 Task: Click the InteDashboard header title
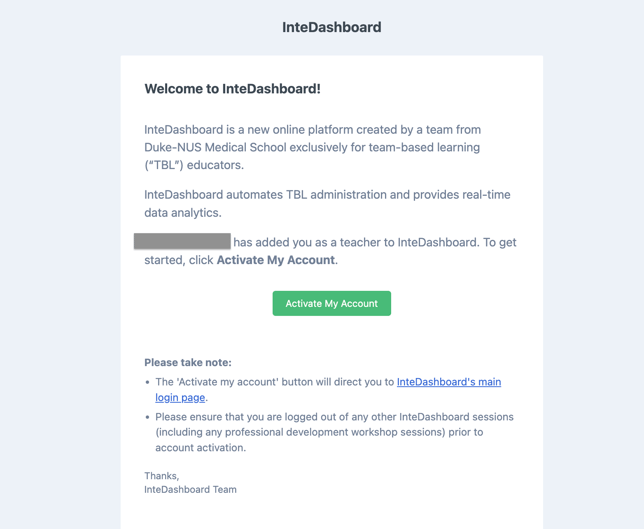coord(331,27)
